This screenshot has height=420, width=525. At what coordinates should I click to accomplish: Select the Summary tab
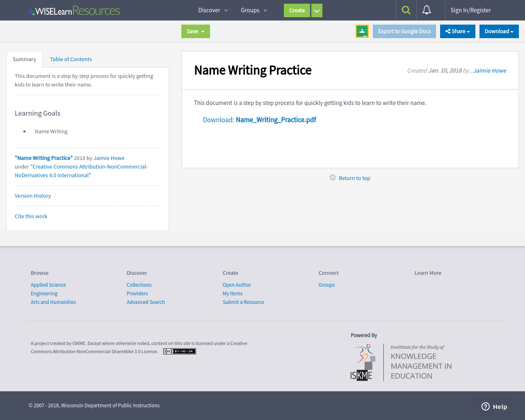[24, 59]
